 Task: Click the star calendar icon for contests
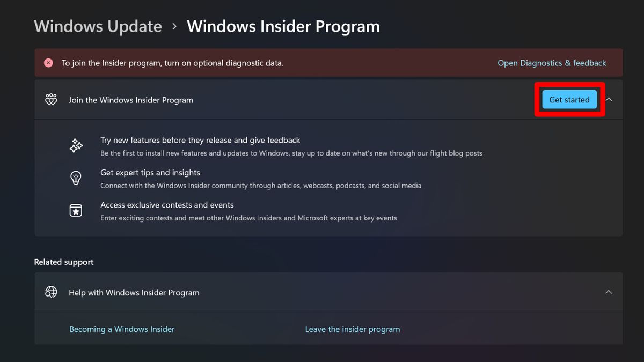[x=76, y=211]
